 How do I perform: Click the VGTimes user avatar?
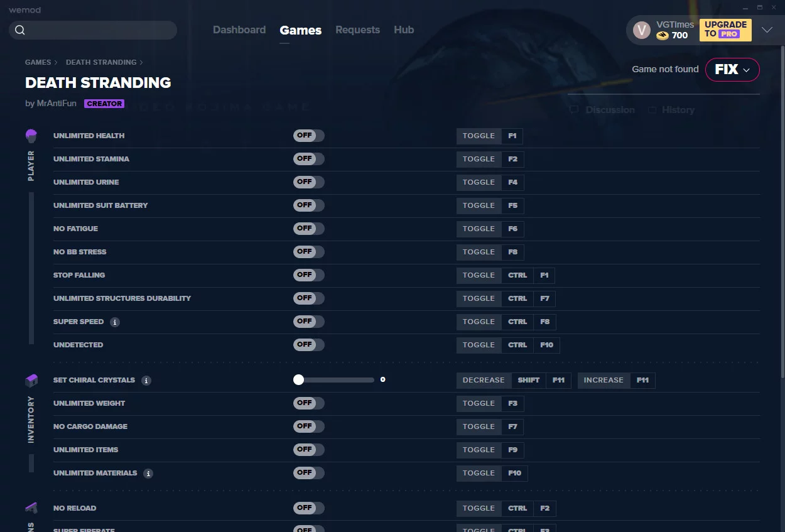(x=641, y=30)
